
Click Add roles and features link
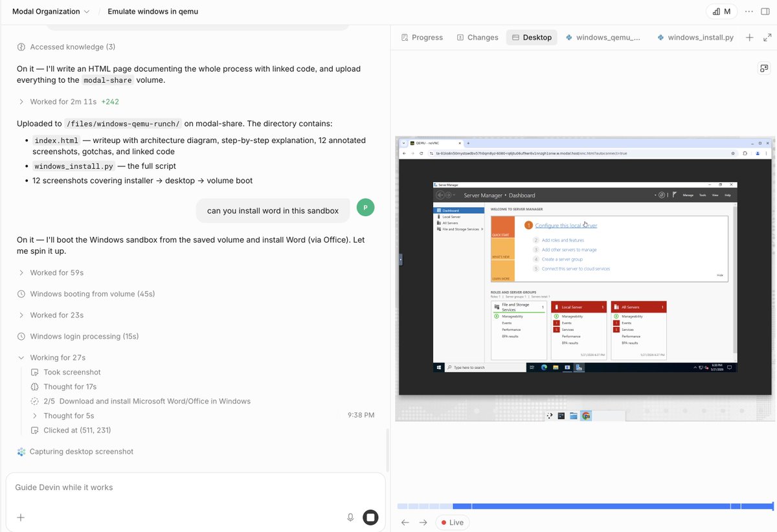coord(563,240)
